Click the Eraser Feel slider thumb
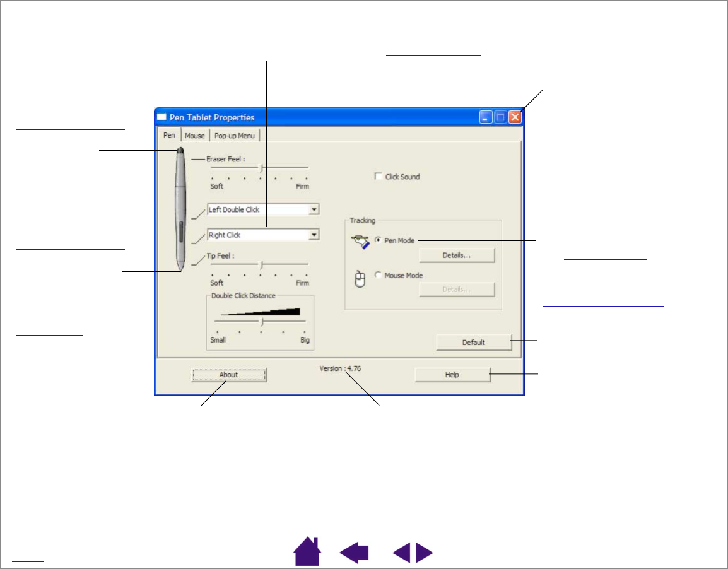This screenshot has height=569, width=728. coord(261,168)
